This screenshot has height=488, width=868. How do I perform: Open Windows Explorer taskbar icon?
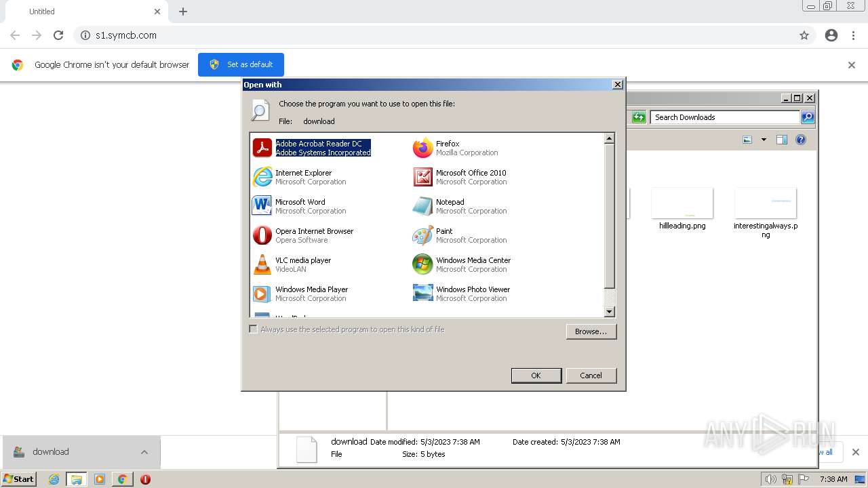click(x=77, y=479)
